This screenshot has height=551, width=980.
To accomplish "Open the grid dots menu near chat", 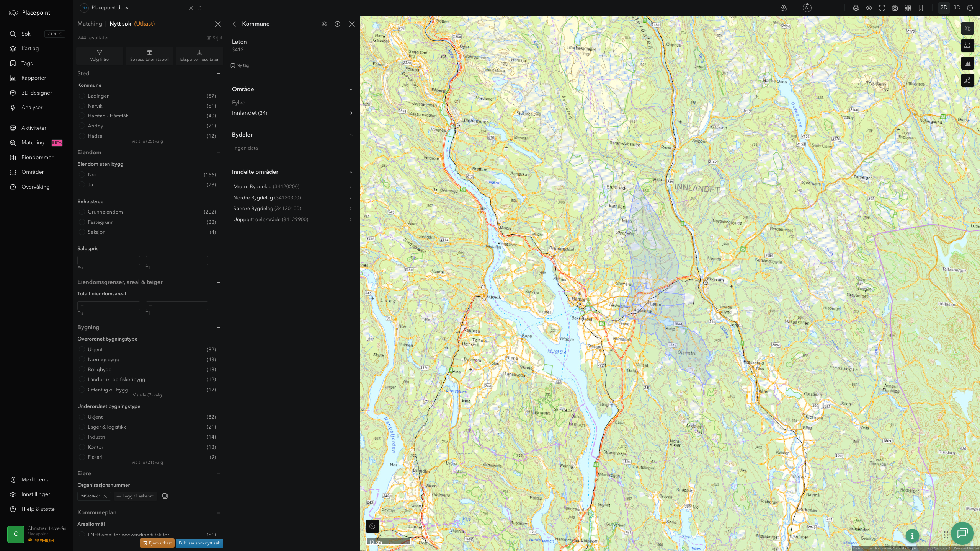I will click(x=946, y=535).
